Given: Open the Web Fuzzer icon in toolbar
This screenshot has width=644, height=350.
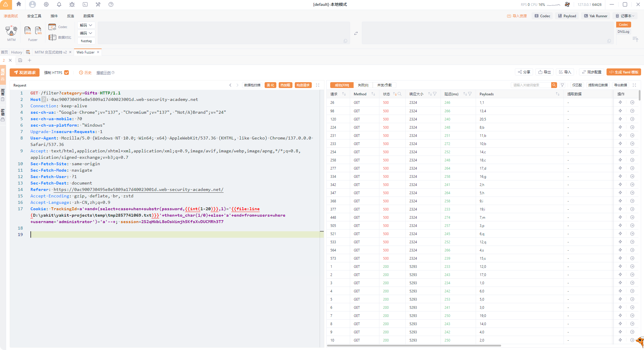Looking at the screenshot, I should pyautogui.click(x=28, y=30).
